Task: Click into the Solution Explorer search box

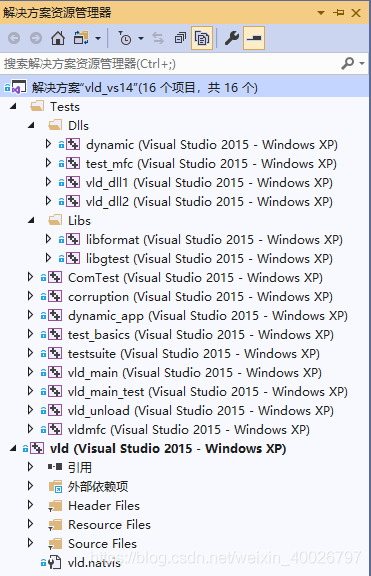Action: [169, 64]
